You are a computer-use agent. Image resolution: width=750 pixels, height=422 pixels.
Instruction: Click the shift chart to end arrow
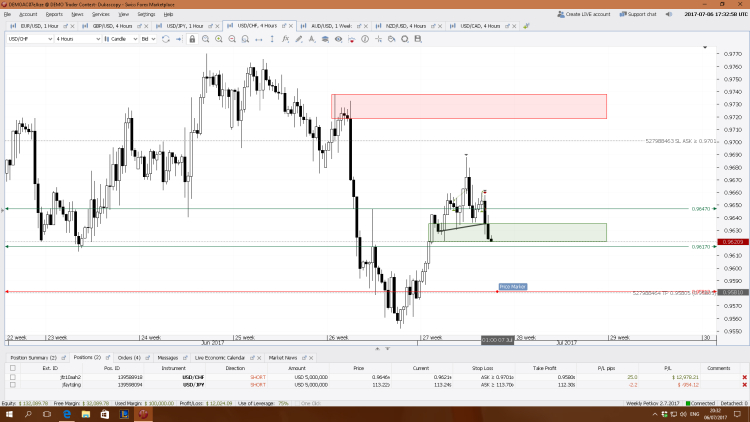coord(179,39)
